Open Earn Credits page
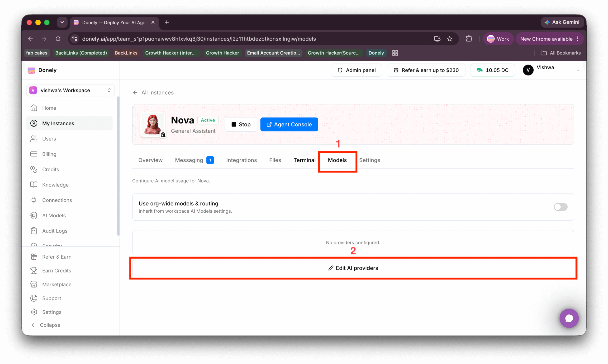The height and width of the screenshot is (364, 608). (x=69, y=271)
